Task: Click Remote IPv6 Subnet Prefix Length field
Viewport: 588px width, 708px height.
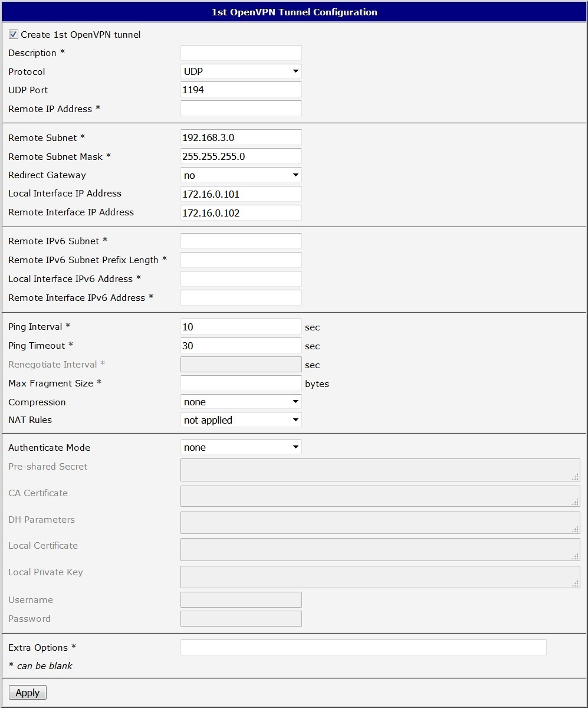Action: pyautogui.click(x=241, y=260)
